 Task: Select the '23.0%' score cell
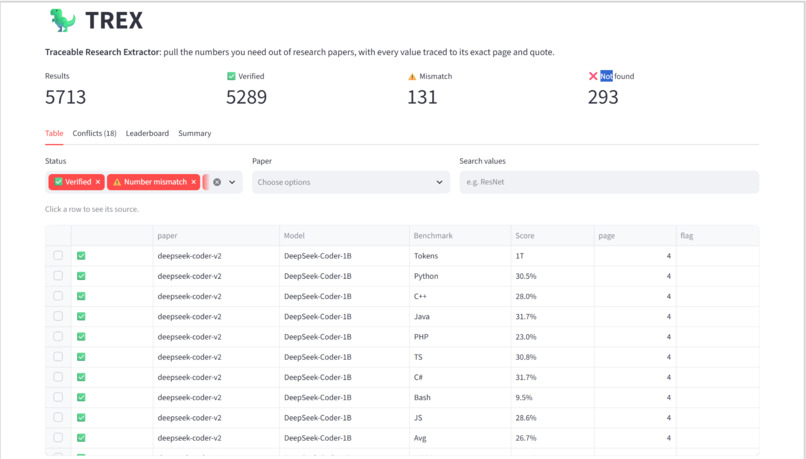click(x=553, y=337)
